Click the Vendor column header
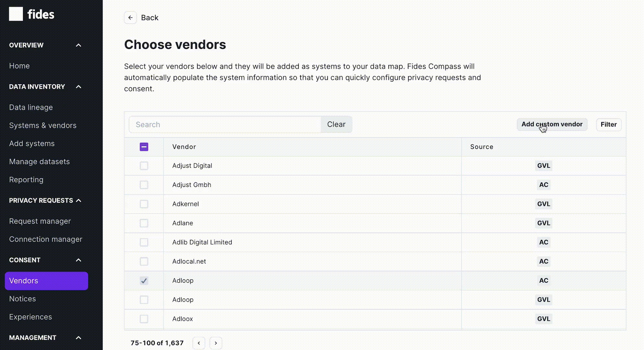This screenshot has width=644, height=350. (184, 147)
